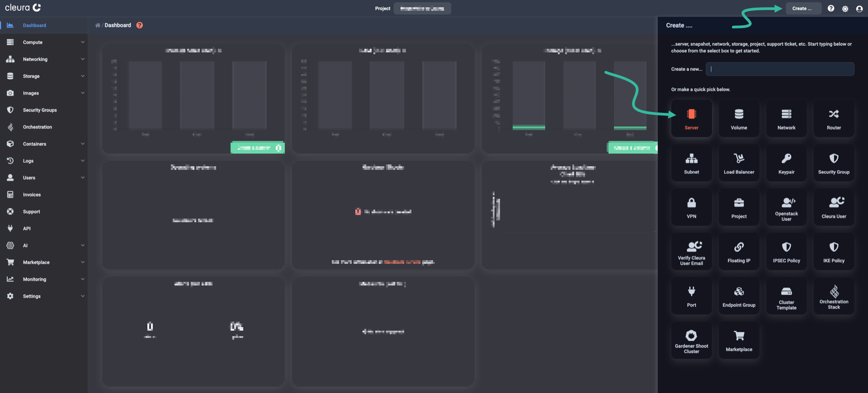This screenshot has height=393, width=868.
Task: Pick the Marketplace quick pick tile
Action: [x=739, y=340]
